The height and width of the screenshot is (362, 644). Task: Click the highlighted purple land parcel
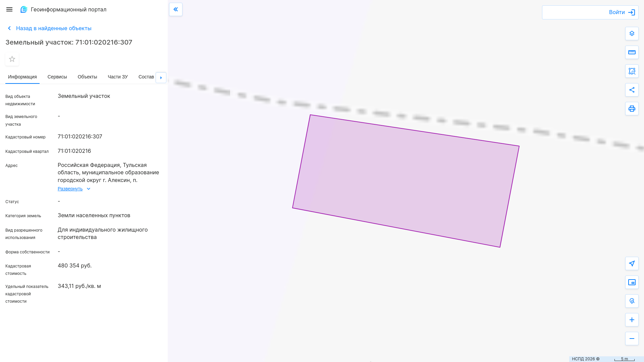point(406,181)
